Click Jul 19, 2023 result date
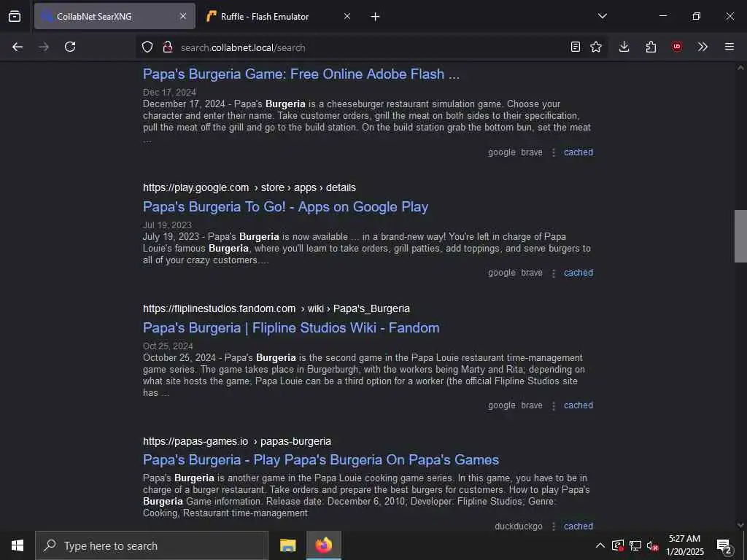 tap(167, 225)
